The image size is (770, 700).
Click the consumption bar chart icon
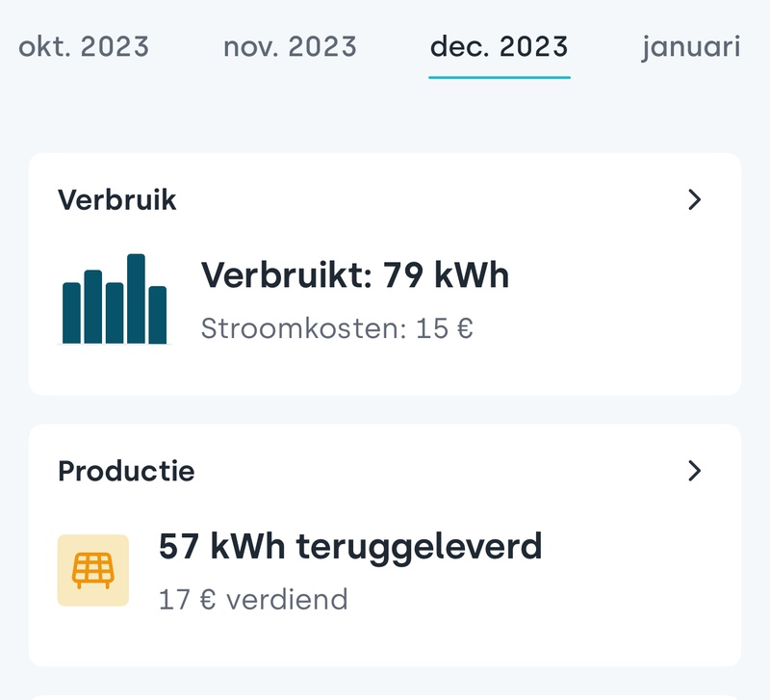(115, 299)
